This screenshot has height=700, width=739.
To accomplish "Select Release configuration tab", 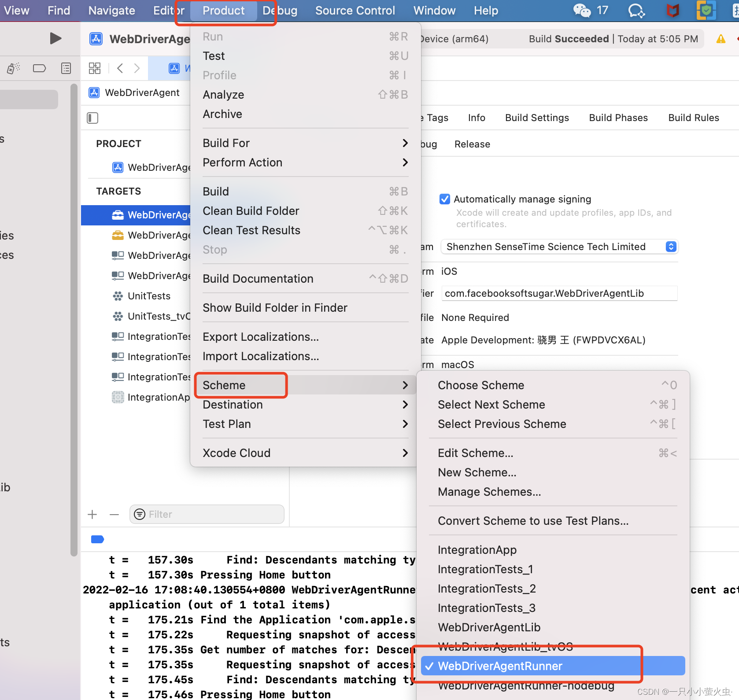I will click(472, 144).
